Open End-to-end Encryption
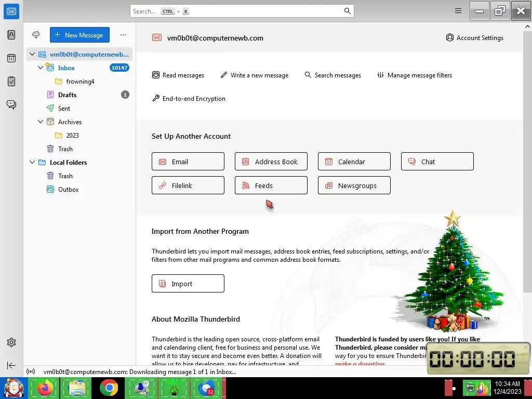The width and height of the screenshot is (532, 399). click(189, 98)
